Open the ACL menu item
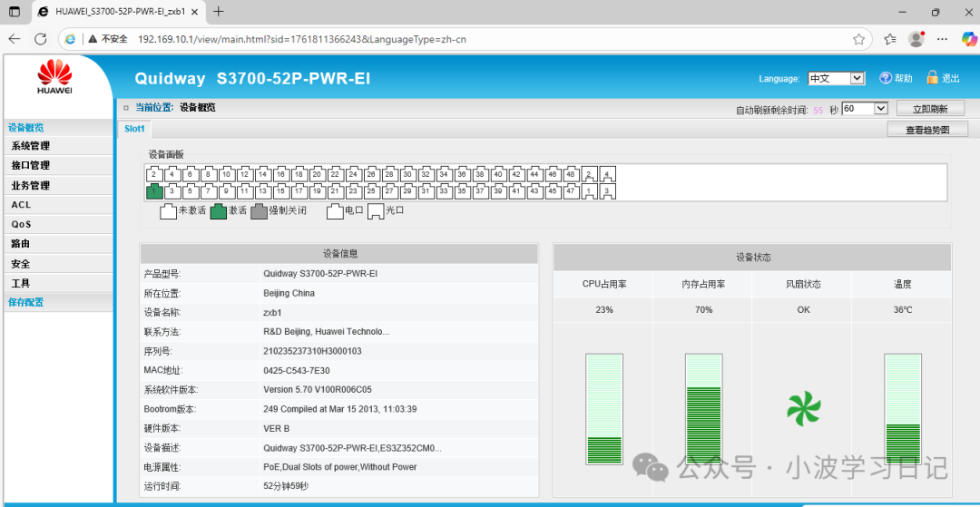Image resolution: width=980 pixels, height=507 pixels. click(x=21, y=205)
